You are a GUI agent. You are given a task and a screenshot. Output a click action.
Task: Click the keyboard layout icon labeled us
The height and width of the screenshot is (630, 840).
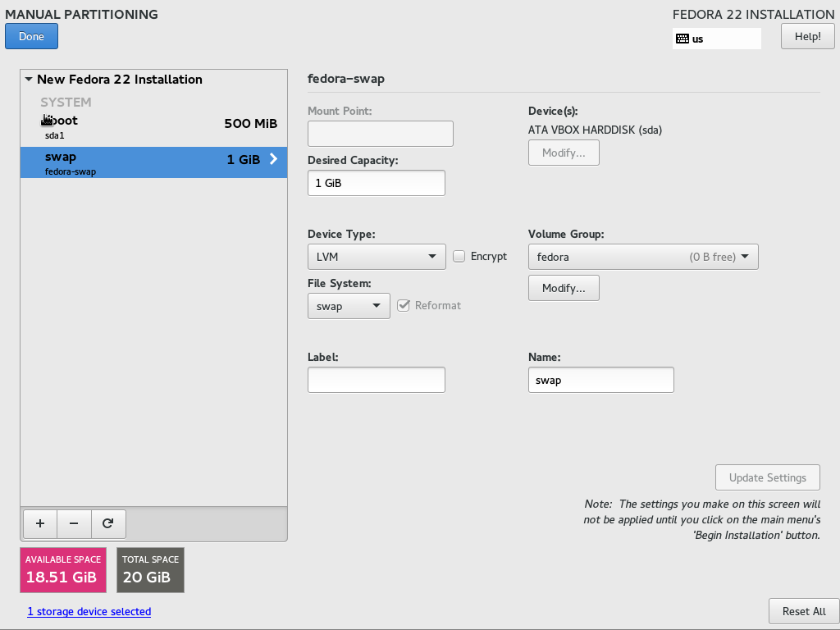[682, 39]
